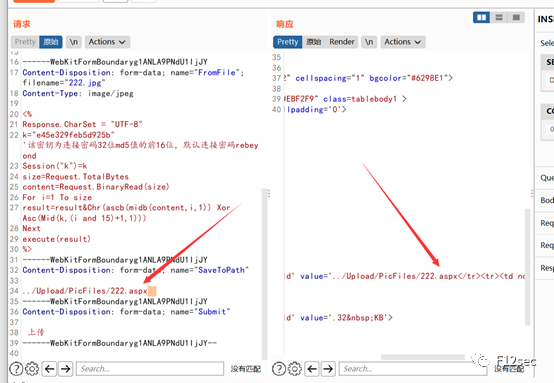Screen dimensions: 554x383
Task: Click the name="Submit" text
Action: tap(200, 312)
